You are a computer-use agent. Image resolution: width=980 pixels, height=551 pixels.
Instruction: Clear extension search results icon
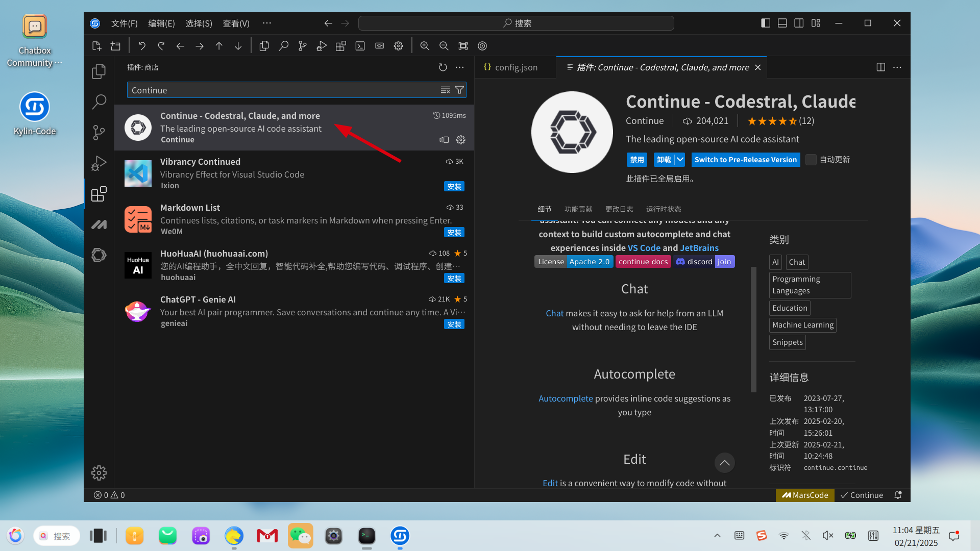446,90
